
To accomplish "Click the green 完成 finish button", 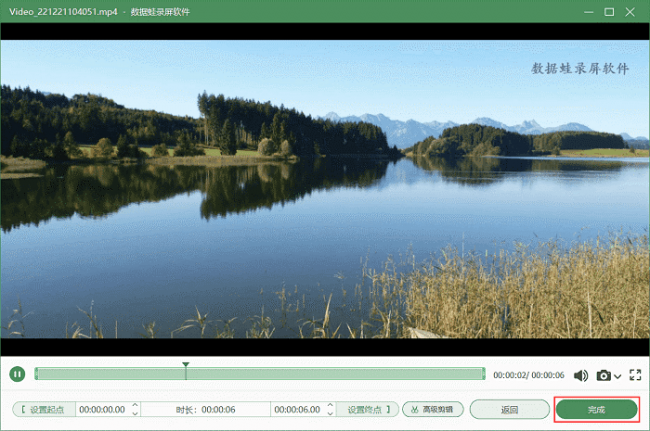I will point(596,409).
